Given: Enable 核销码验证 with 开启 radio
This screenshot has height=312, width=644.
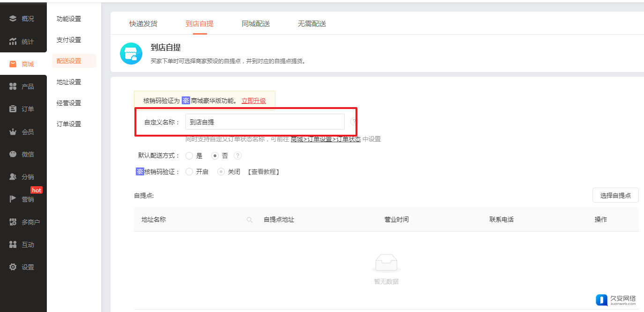Looking at the screenshot, I should (x=189, y=172).
